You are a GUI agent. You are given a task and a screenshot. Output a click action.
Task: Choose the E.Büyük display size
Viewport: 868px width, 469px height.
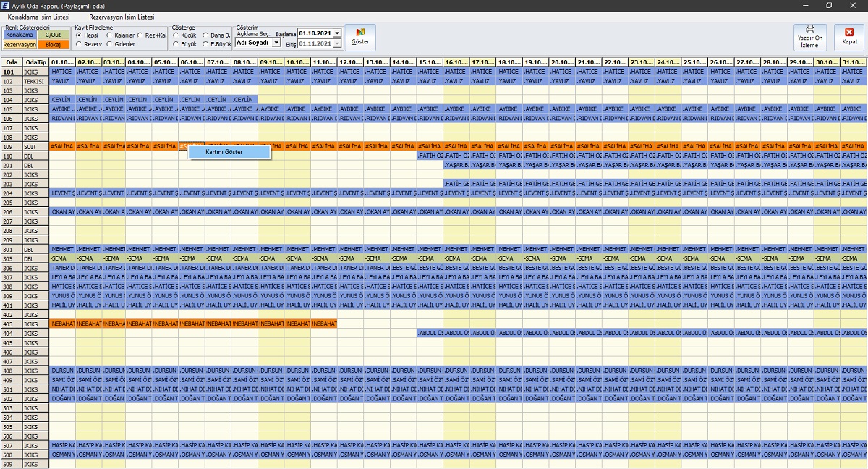pos(216,44)
